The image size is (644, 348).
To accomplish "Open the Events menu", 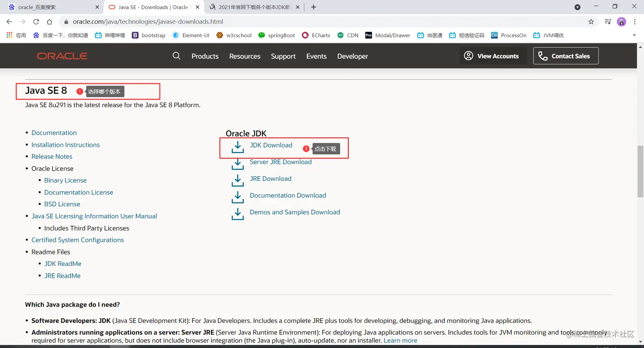I will click(316, 56).
